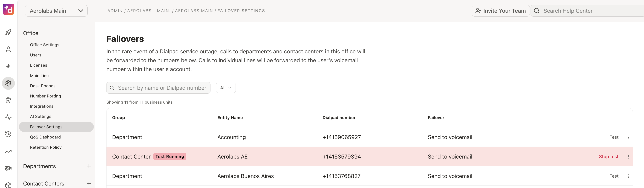The image size is (644, 188).
Task: Open Number Porting page
Action: coord(46,96)
